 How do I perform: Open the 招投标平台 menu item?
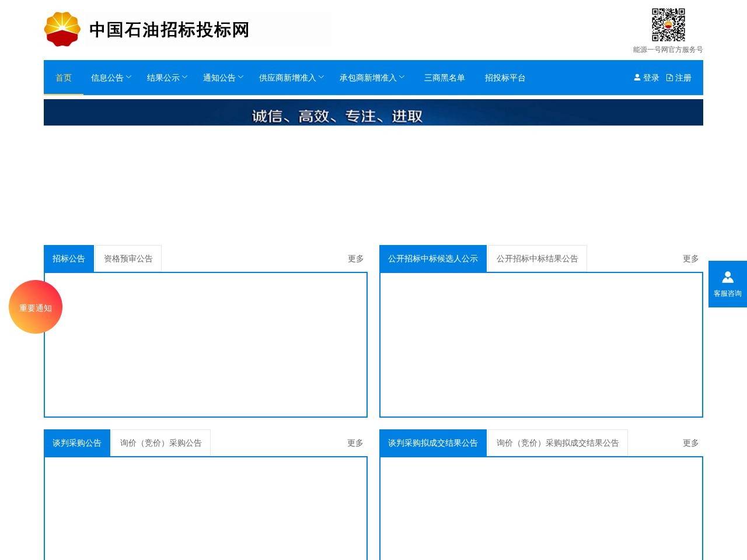(x=505, y=78)
